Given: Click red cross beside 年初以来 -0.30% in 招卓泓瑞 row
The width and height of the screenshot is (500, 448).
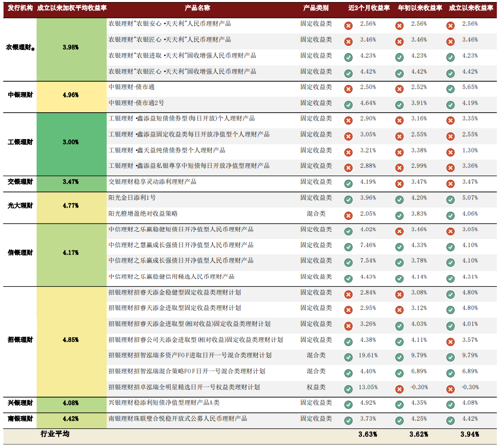Looking at the screenshot, I should click(x=399, y=389).
